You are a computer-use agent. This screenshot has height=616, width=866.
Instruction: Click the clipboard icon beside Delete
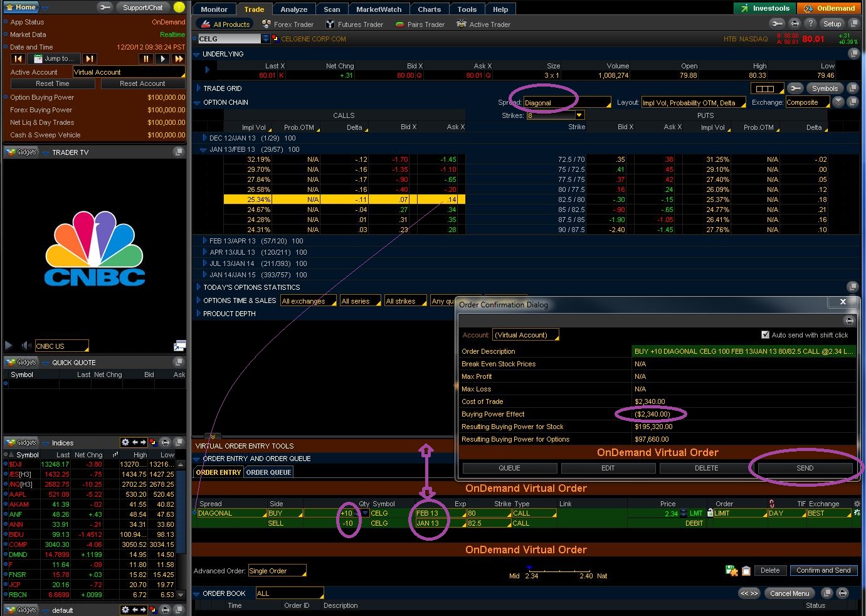746,570
